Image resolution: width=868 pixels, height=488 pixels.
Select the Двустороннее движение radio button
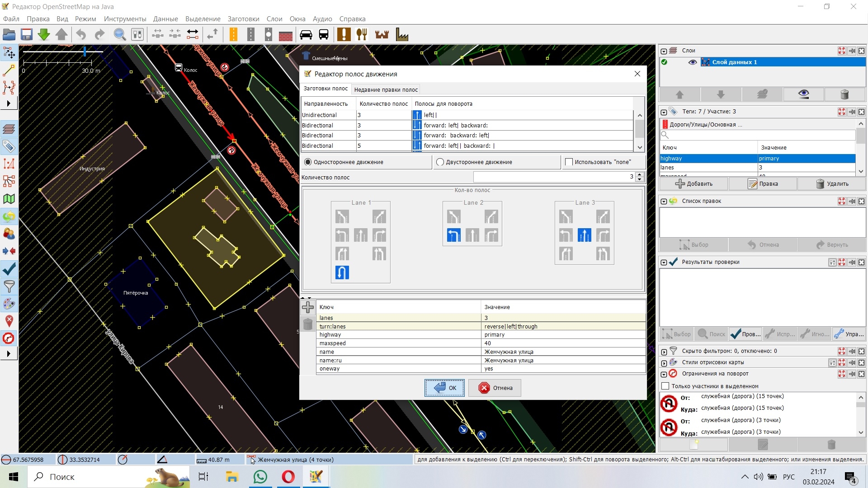[x=440, y=162]
